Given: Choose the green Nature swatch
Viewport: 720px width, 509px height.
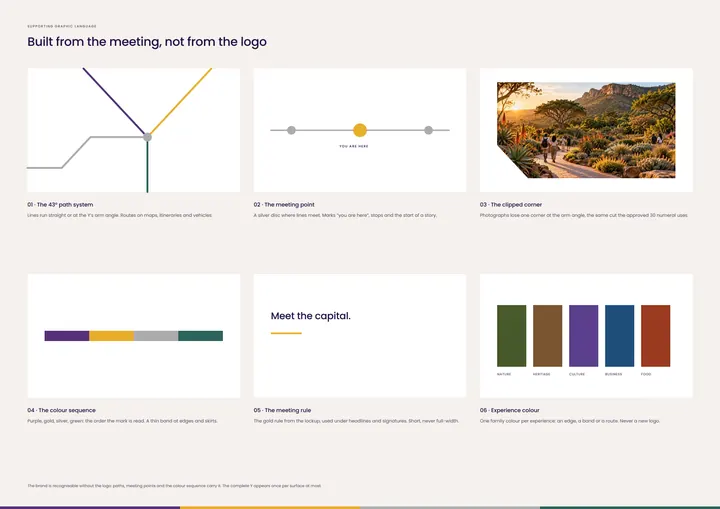Looking at the screenshot, I should [512, 336].
